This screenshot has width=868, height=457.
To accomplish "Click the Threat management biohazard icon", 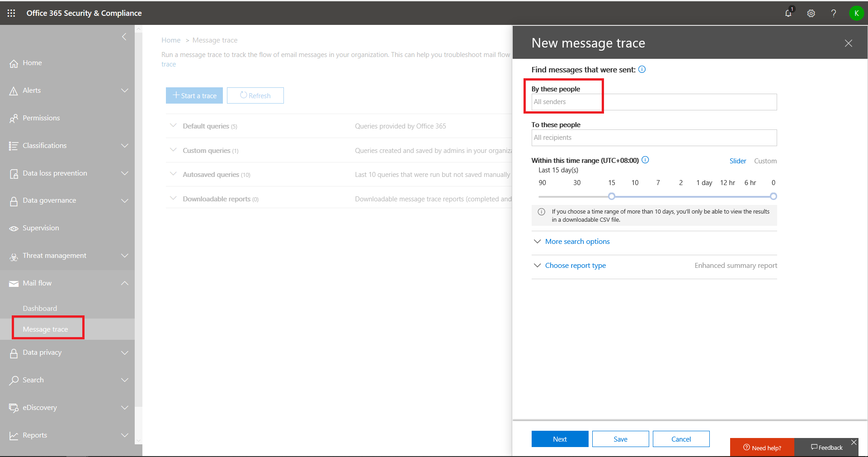I will click(14, 257).
